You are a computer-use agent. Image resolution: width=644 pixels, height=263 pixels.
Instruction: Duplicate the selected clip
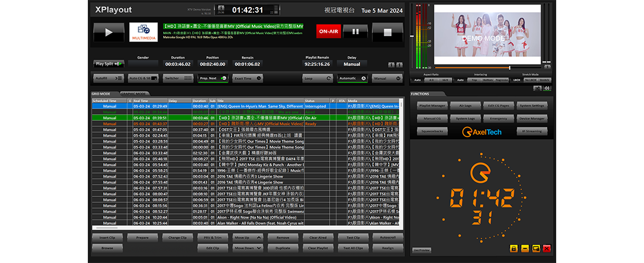pos(283,248)
